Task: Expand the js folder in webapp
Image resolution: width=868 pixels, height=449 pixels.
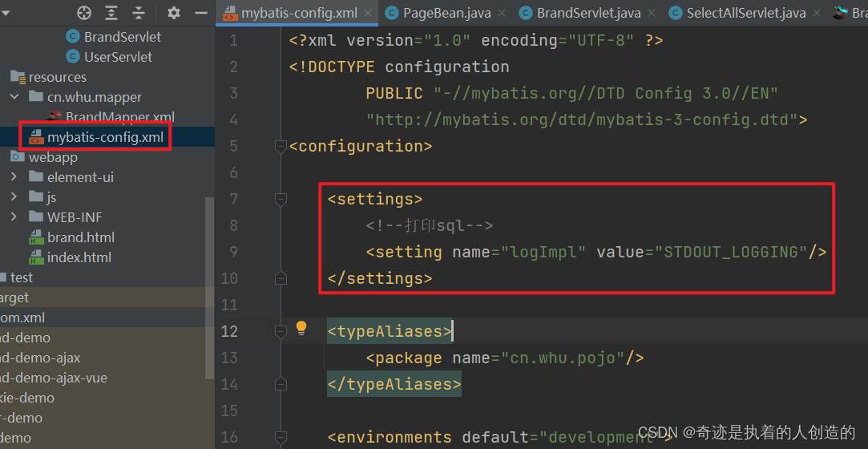Action: click(x=14, y=197)
